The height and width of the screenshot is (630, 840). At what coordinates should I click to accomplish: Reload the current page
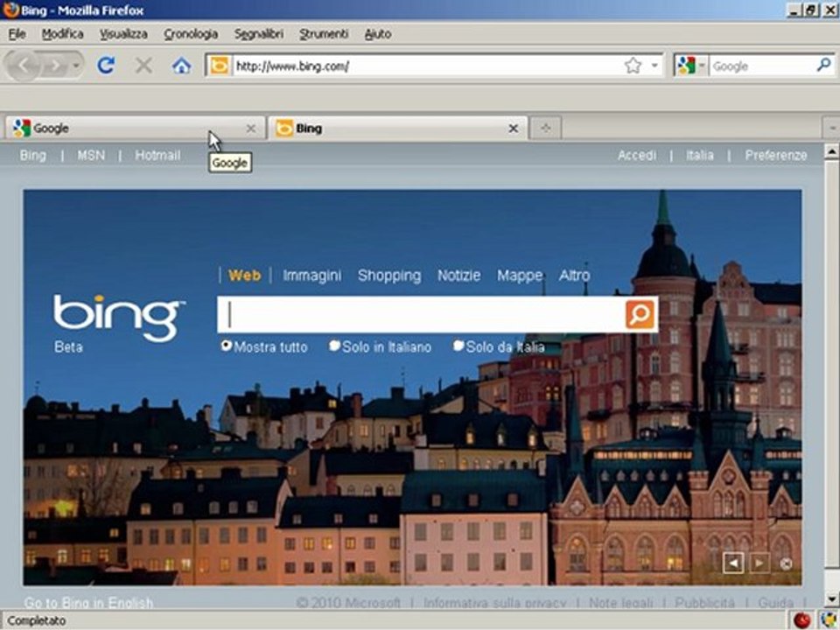[x=106, y=66]
